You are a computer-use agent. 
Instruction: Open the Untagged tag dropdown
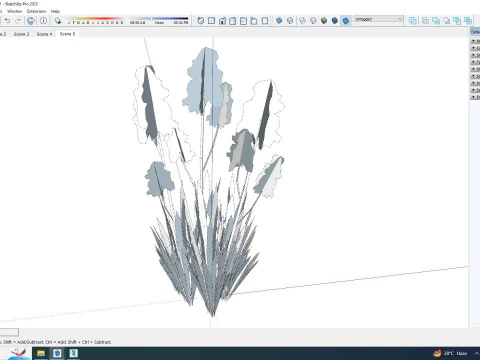[378, 19]
